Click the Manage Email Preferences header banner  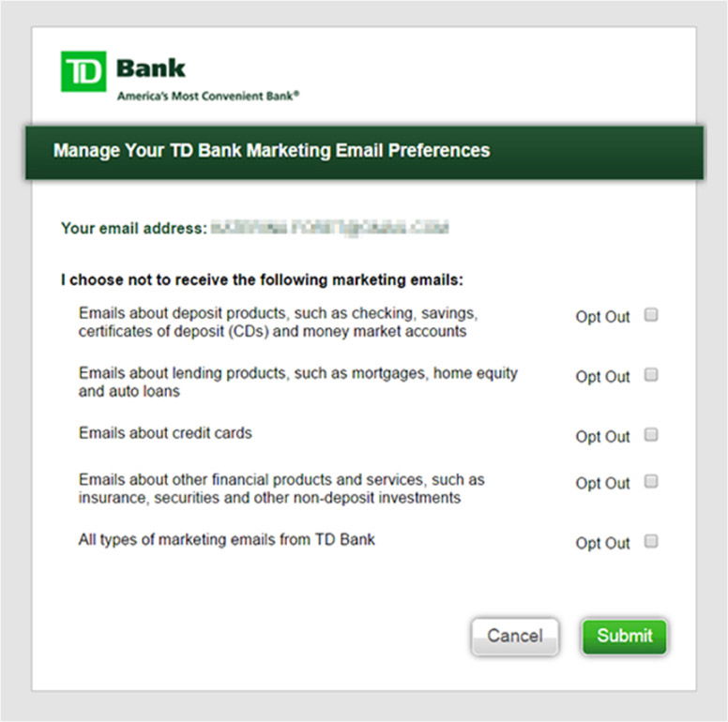click(x=364, y=150)
